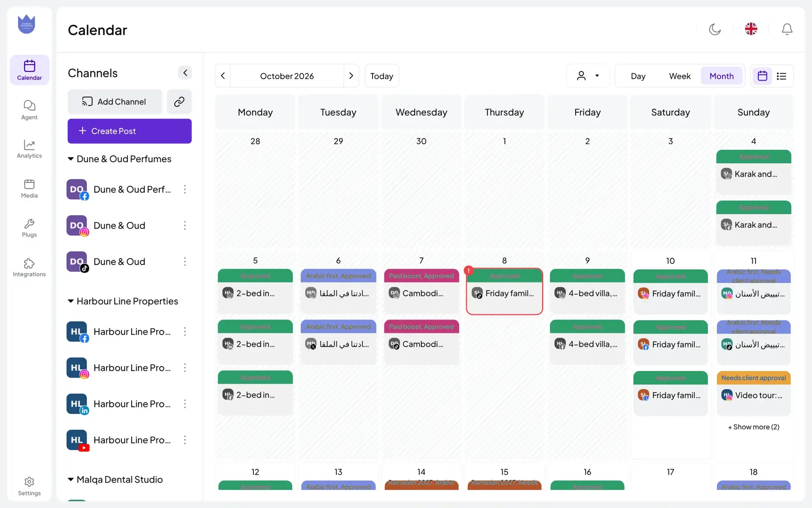Open Settings at bottom of sidebar
Image resolution: width=812 pixels, height=508 pixels.
[29, 486]
